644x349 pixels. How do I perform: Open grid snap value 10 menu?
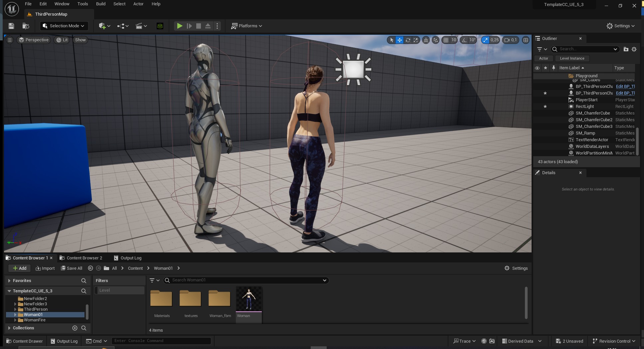pos(454,40)
